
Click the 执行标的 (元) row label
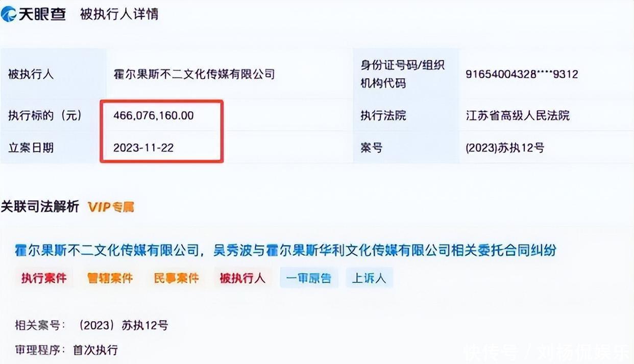45,115
